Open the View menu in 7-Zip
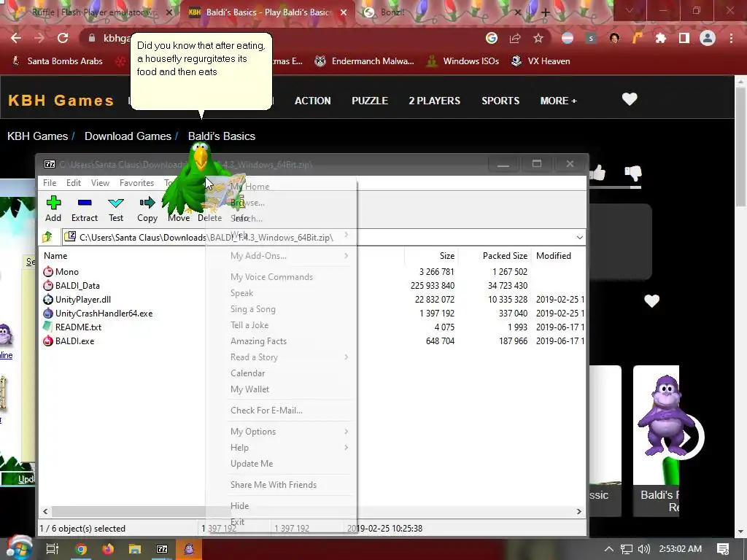Viewport: 747px width, 560px height. tap(100, 183)
